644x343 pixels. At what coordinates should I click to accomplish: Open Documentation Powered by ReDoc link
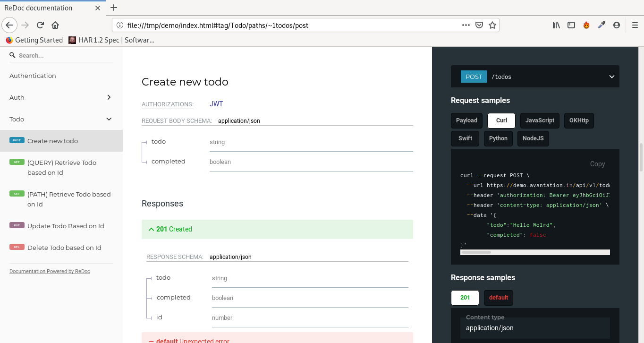tap(50, 271)
